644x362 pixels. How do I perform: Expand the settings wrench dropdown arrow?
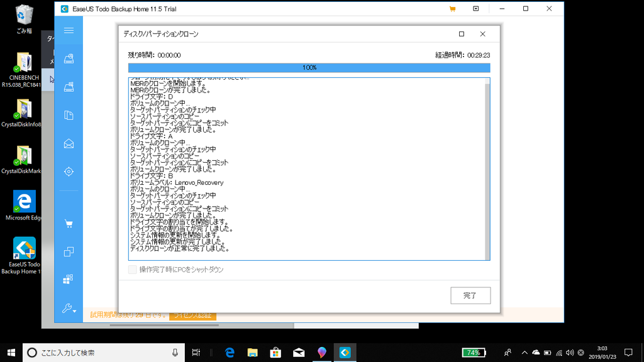tap(74, 311)
